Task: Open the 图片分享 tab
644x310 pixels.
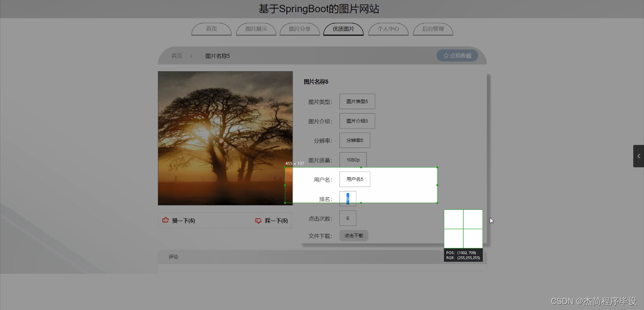Action: pyautogui.click(x=300, y=29)
